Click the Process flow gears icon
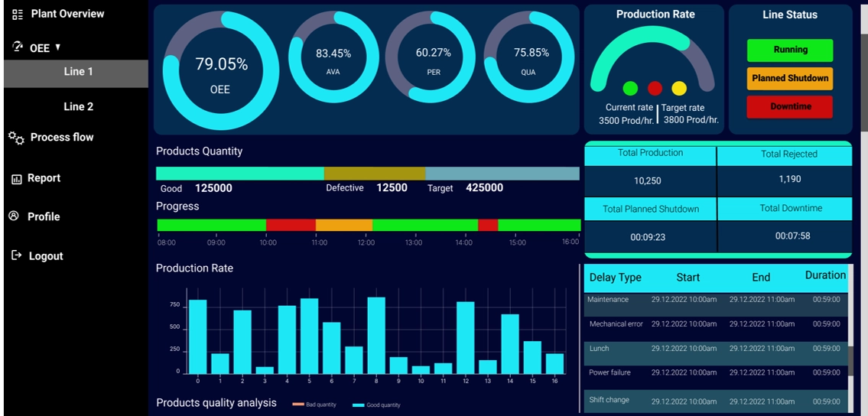The image size is (868, 416). [16, 138]
